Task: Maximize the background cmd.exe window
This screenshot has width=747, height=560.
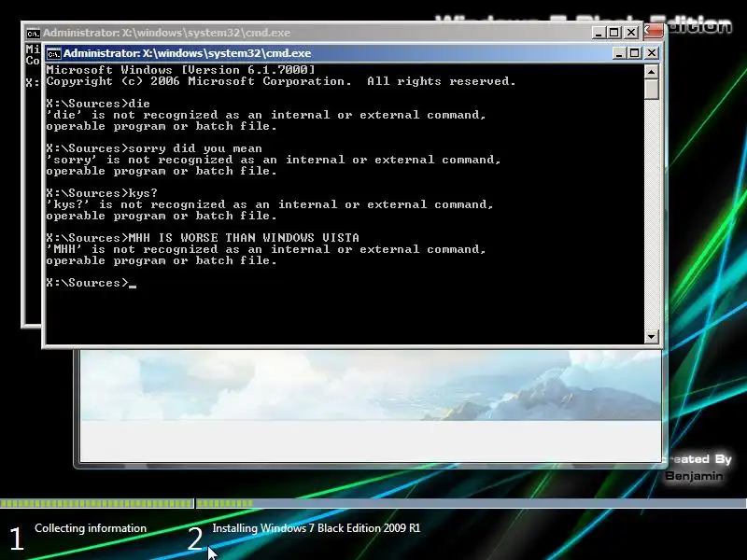Action: tap(614, 33)
